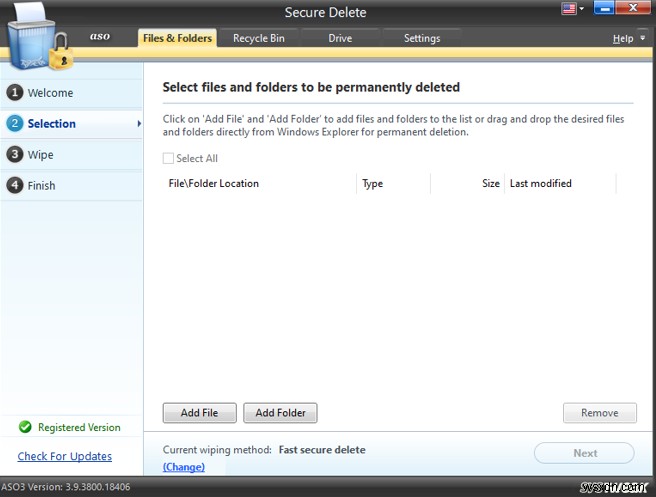Click the step 2 blue number circle

(15, 123)
